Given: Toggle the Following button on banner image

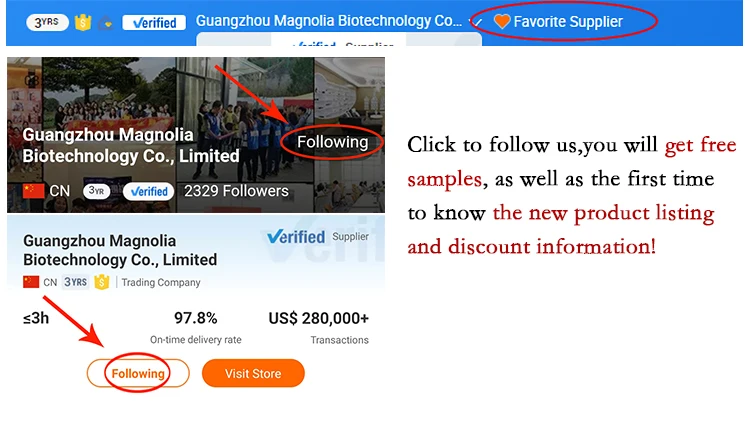Looking at the screenshot, I should (332, 142).
